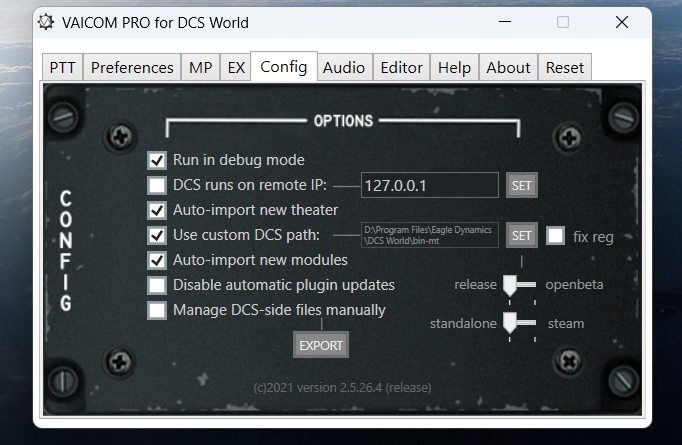Click the steam label

pyautogui.click(x=566, y=324)
